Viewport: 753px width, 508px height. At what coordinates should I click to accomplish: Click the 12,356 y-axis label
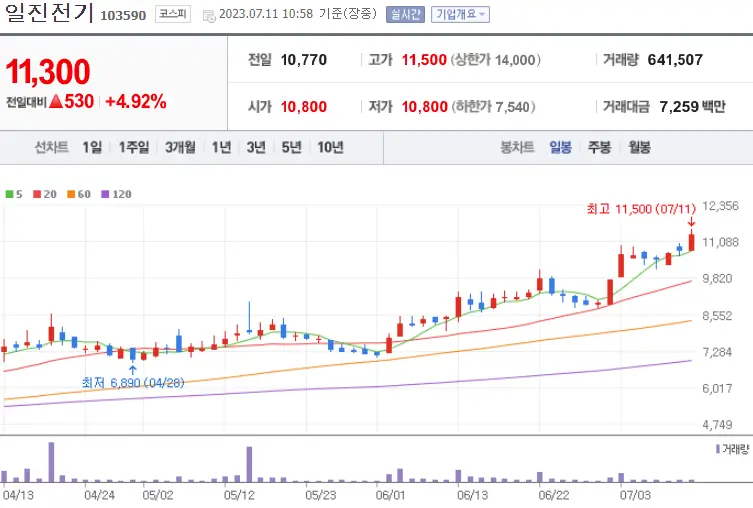(x=720, y=206)
